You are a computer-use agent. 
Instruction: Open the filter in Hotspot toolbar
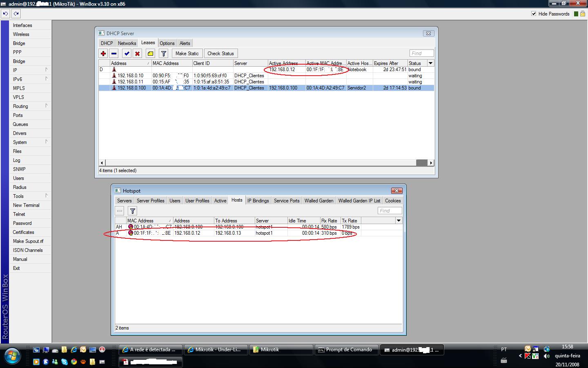pos(133,211)
